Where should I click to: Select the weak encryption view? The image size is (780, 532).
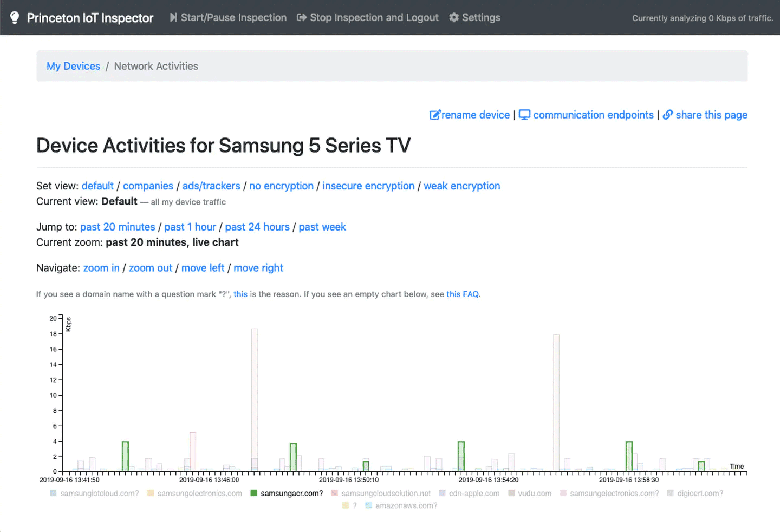[461, 186]
